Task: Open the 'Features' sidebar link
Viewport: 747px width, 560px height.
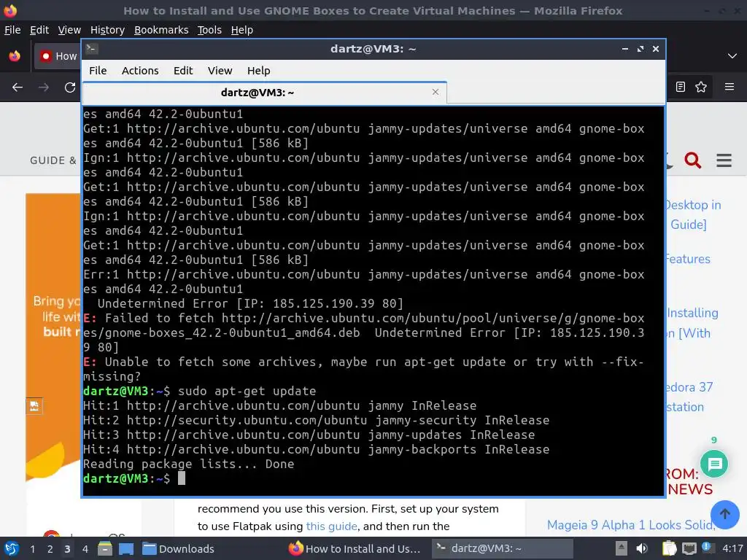Action: tap(688, 259)
